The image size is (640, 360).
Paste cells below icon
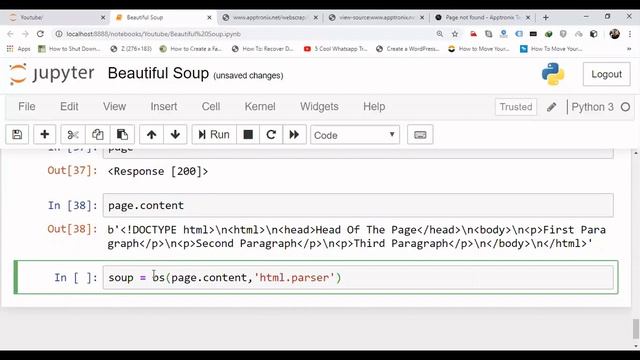tap(122, 135)
